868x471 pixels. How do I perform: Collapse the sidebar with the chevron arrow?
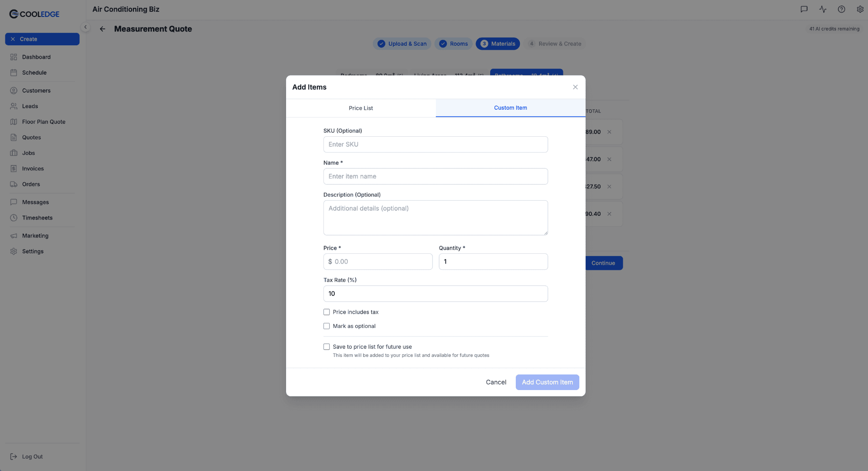85,27
